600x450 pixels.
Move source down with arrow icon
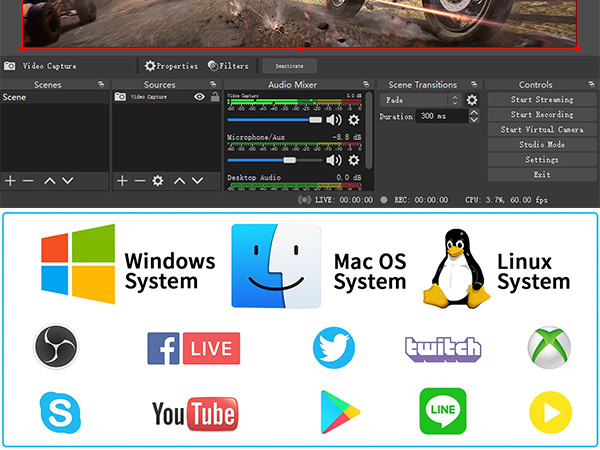click(x=197, y=181)
